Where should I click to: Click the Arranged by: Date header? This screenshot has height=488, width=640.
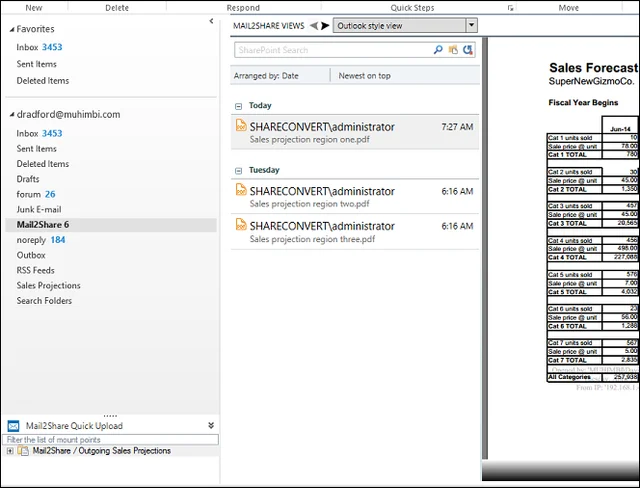click(266, 75)
